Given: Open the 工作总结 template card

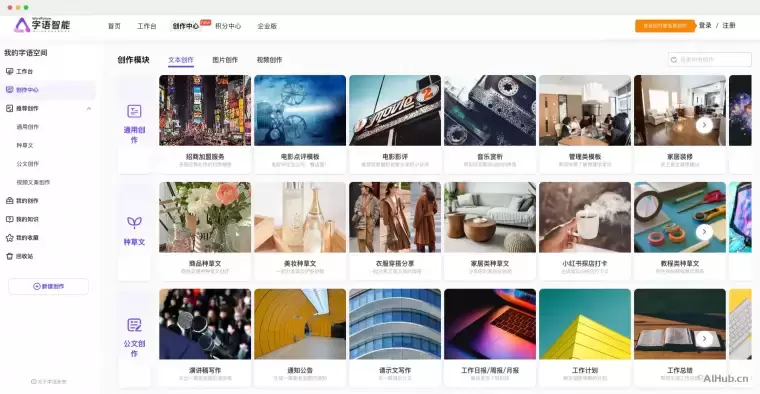Looking at the screenshot, I should 680,338.
